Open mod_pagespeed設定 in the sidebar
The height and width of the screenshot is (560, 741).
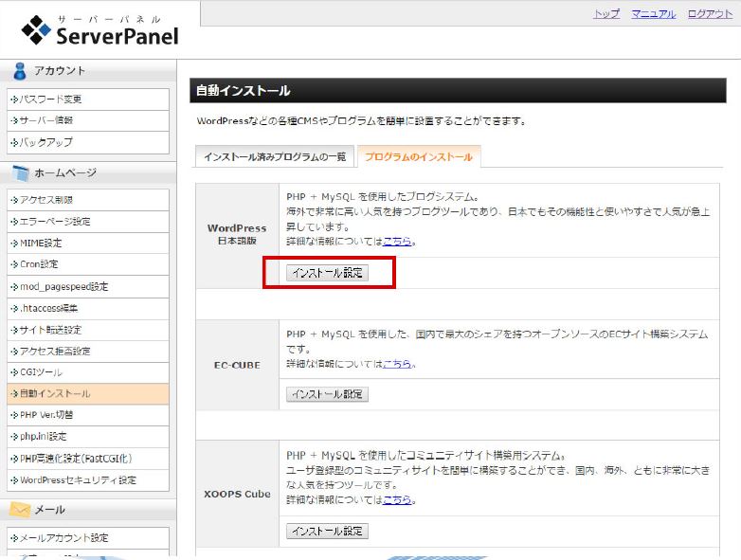coord(88,287)
